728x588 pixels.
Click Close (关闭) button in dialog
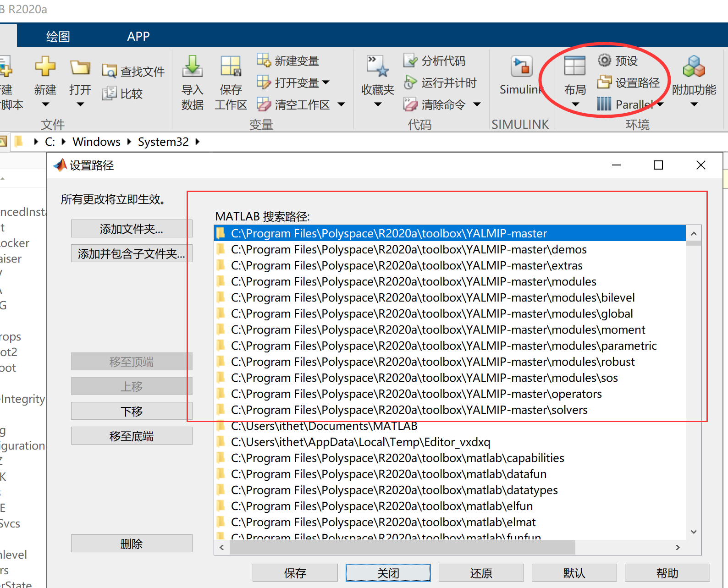coord(388,573)
